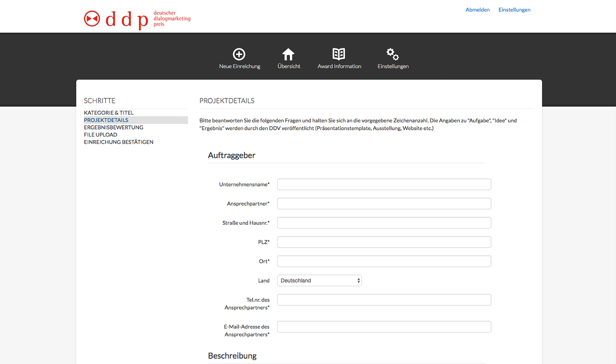Click the gears icon for Einstellungen
Viewport: 616px width, 364px height.
pos(392,54)
